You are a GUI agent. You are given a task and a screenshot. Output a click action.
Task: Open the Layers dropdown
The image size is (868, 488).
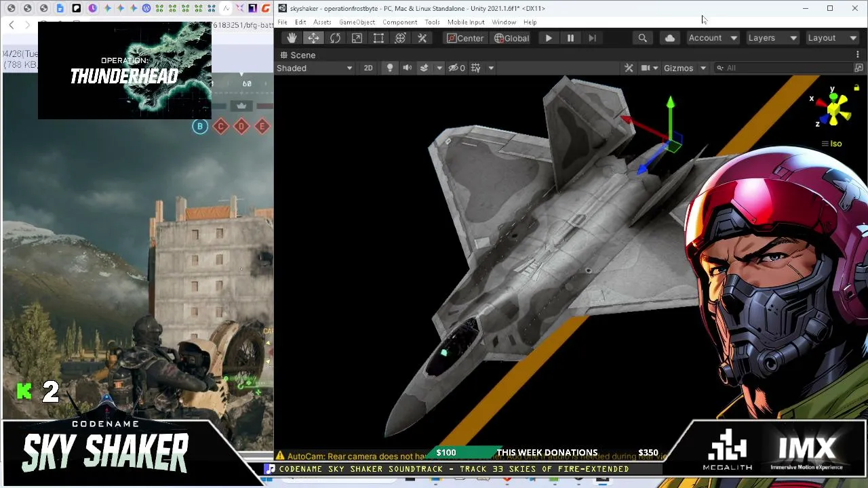pyautogui.click(x=772, y=38)
